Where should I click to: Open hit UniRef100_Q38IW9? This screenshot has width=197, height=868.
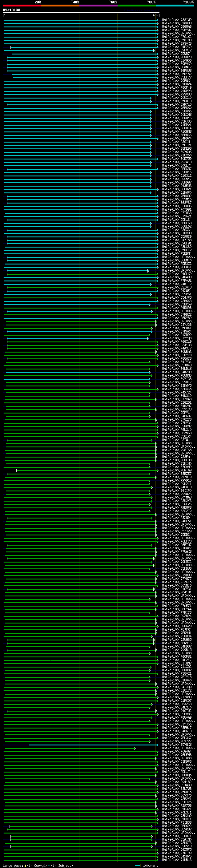point(177,20)
